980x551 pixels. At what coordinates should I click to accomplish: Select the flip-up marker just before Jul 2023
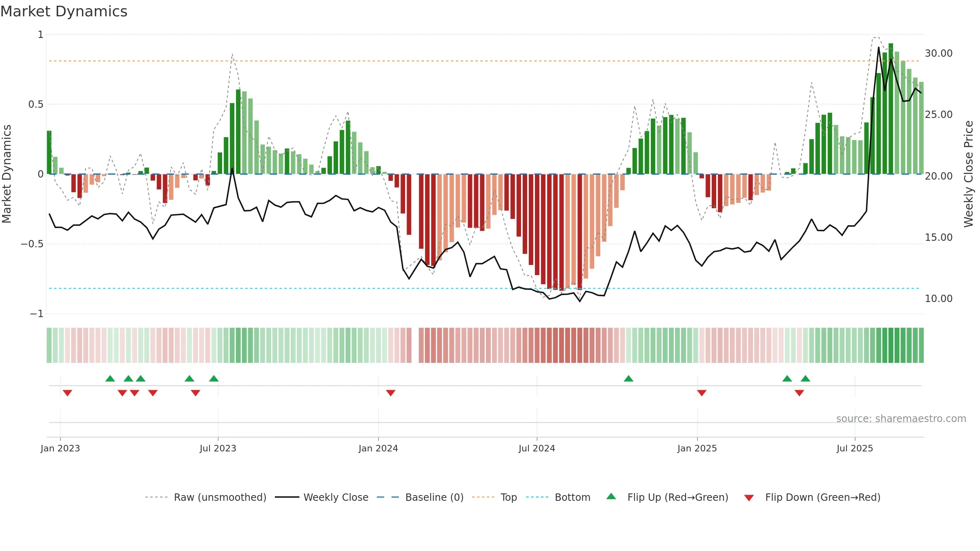(214, 378)
